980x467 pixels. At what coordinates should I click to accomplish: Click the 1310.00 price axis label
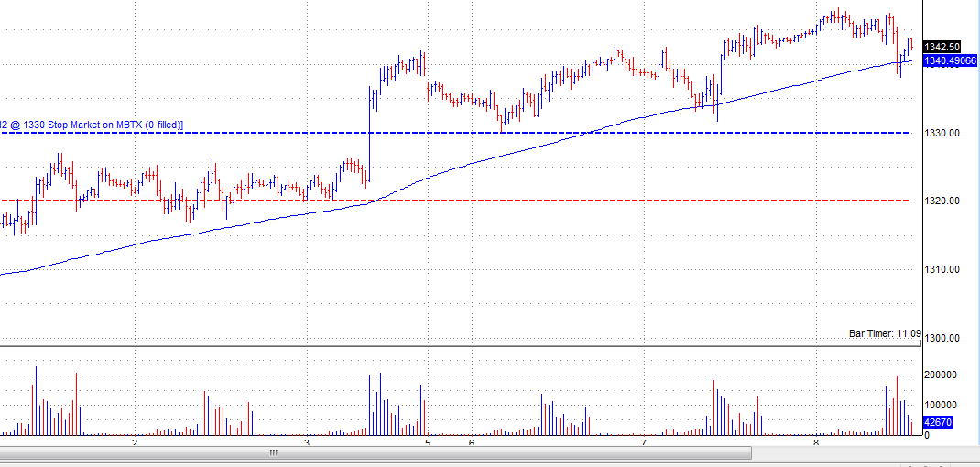(x=942, y=269)
